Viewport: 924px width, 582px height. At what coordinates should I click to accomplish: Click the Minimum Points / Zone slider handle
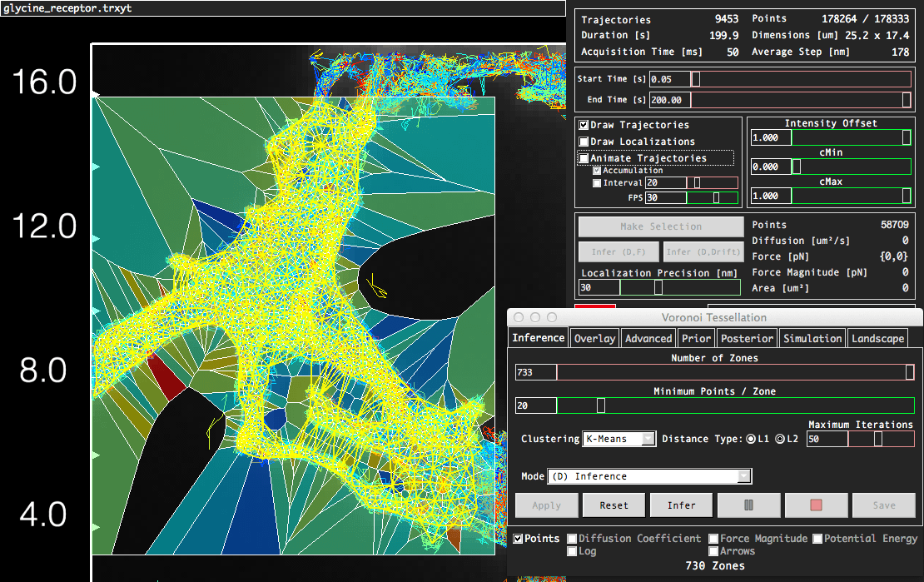(601, 405)
